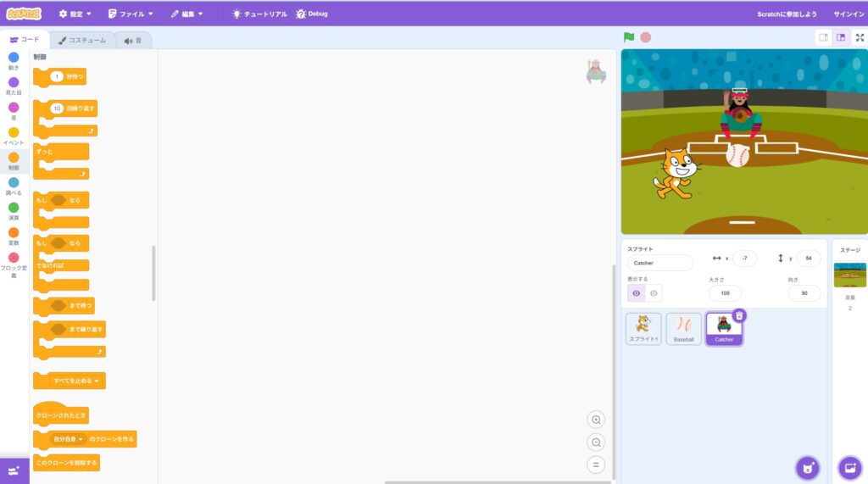
Task: Click the Scratch logo
Action: 23,14
